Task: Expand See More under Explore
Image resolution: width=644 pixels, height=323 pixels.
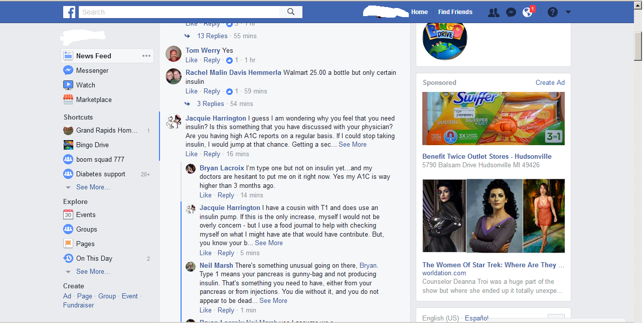Action: click(x=93, y=271)
